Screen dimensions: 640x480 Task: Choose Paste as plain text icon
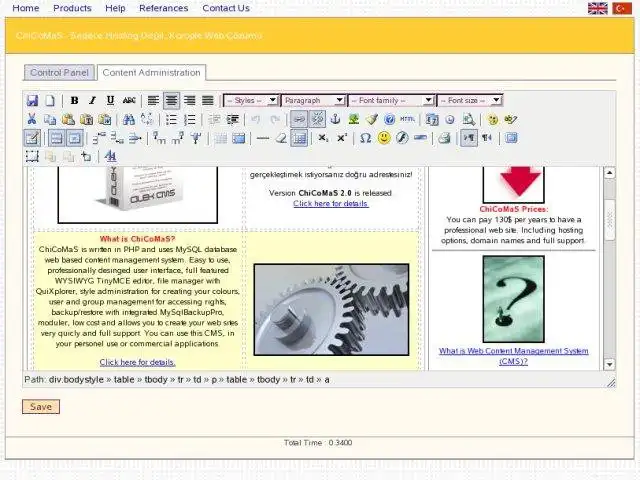click(86, 119)
